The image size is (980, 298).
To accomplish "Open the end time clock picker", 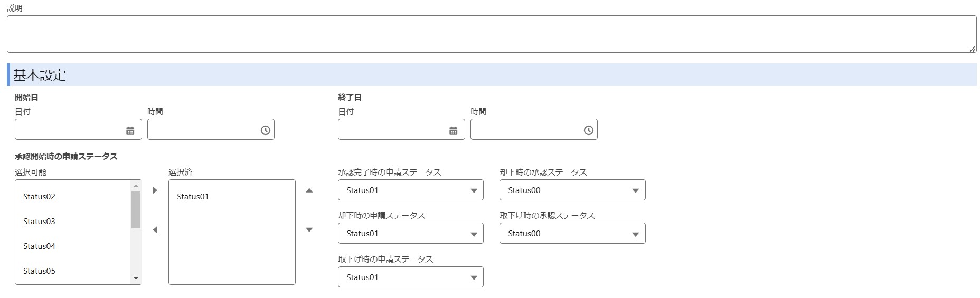I will point(589,130).
